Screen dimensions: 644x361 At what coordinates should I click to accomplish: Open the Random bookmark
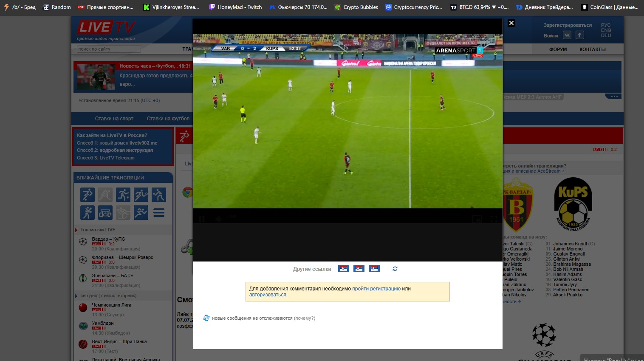57,7
